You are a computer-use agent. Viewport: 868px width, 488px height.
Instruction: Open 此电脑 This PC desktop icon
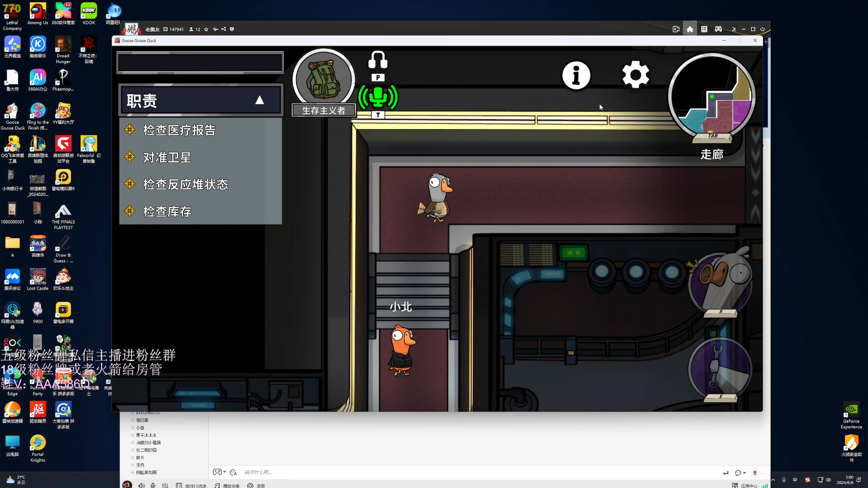coord(12,446)
